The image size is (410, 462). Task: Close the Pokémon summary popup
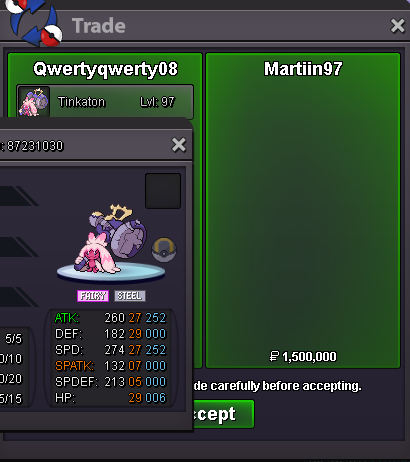[x=179, y=145]
